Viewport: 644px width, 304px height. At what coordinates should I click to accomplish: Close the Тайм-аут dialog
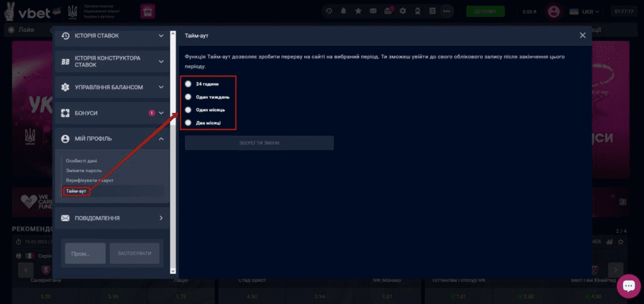coord(582,35)
